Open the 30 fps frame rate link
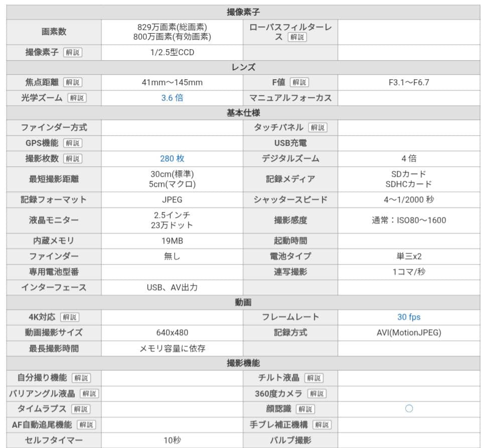Image resolution: width=492 pixels, height=448 pixels. (x=409, y=317)
